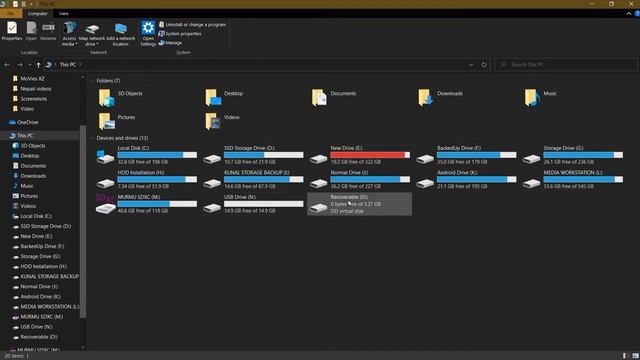Open Local Disk (C:) in navigation tree
Viewport: 640px width, 360px height.
(36, 216)
